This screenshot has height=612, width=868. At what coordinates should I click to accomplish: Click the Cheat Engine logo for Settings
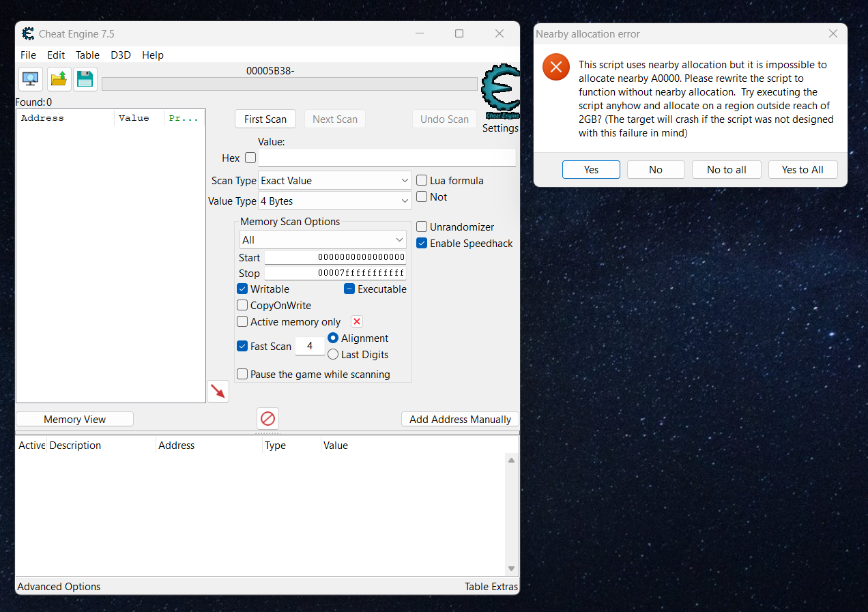point(500,91)
